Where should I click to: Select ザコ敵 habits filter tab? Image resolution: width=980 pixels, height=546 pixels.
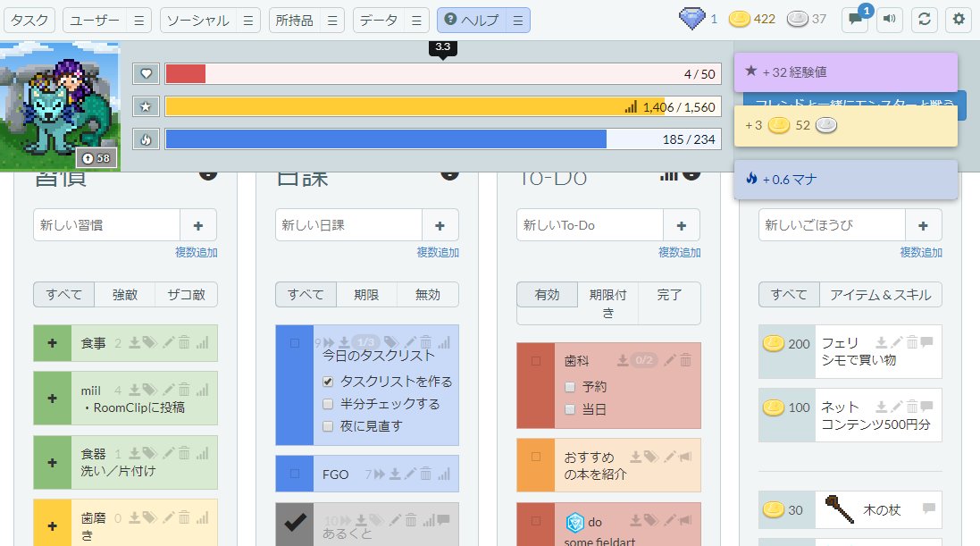(186, 295)
